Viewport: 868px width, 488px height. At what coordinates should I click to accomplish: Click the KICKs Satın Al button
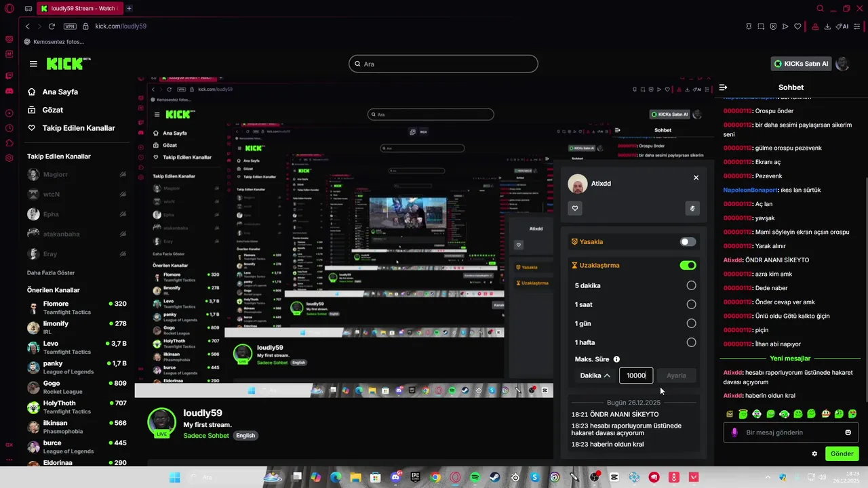point(802,64)
